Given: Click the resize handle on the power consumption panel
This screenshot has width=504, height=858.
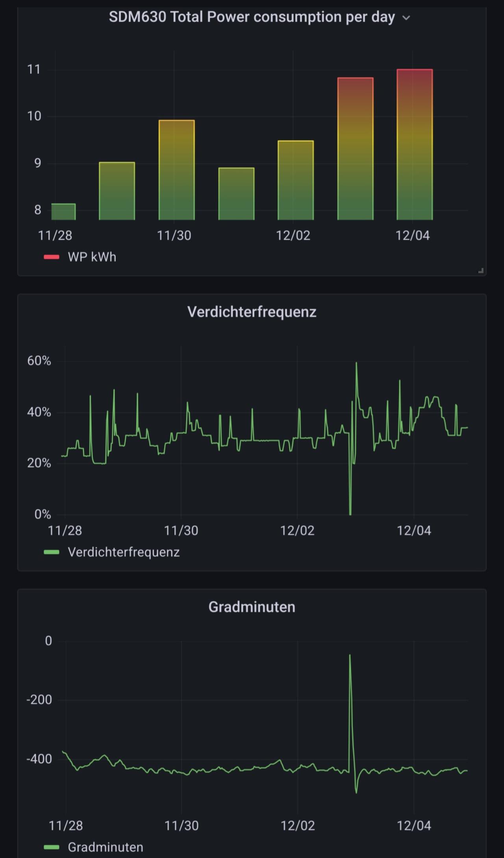Looking at the screenshot, I should pos(481,270).
